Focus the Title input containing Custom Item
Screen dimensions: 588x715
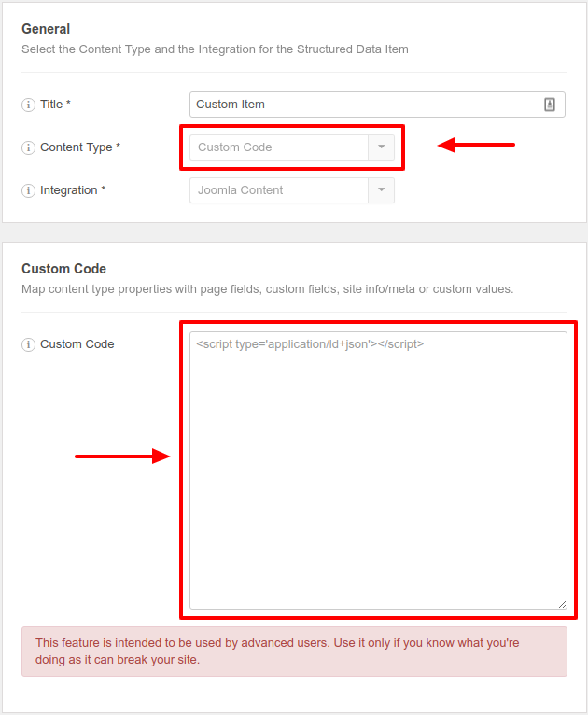(377, 105)
